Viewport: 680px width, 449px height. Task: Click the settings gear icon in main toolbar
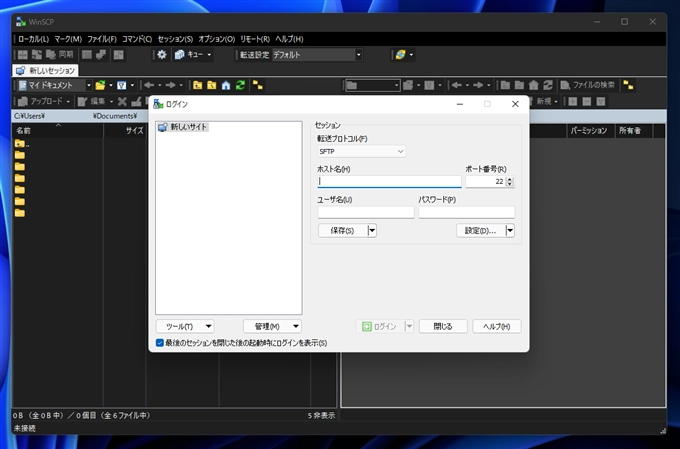162,54
